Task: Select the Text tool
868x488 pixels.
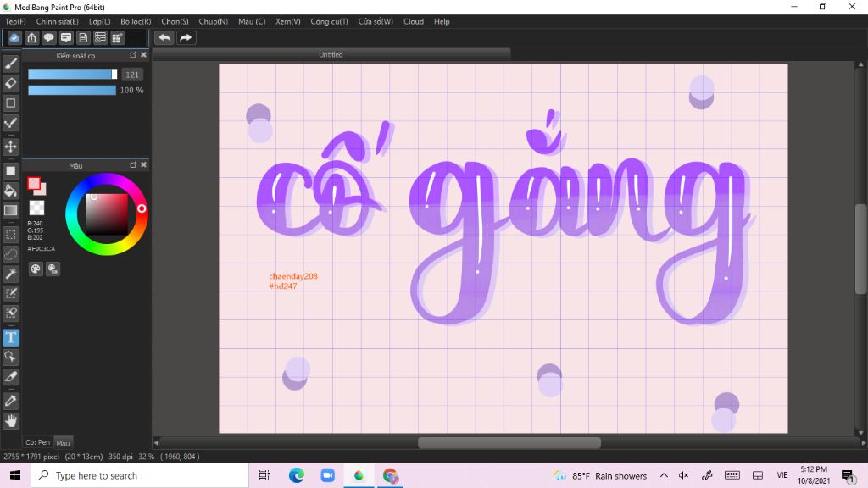Action: (x=10, y=337)
